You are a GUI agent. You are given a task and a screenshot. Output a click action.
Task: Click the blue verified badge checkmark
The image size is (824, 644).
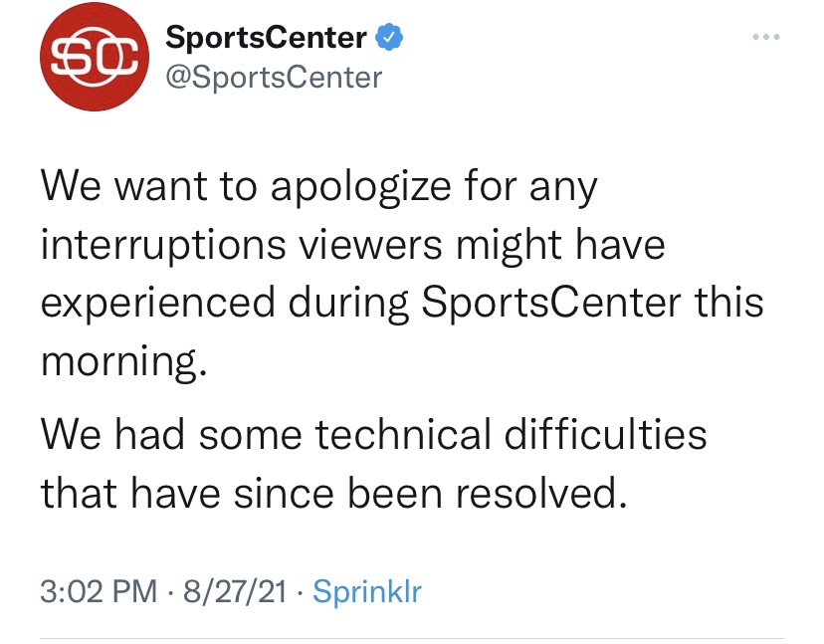pos(389,37)
